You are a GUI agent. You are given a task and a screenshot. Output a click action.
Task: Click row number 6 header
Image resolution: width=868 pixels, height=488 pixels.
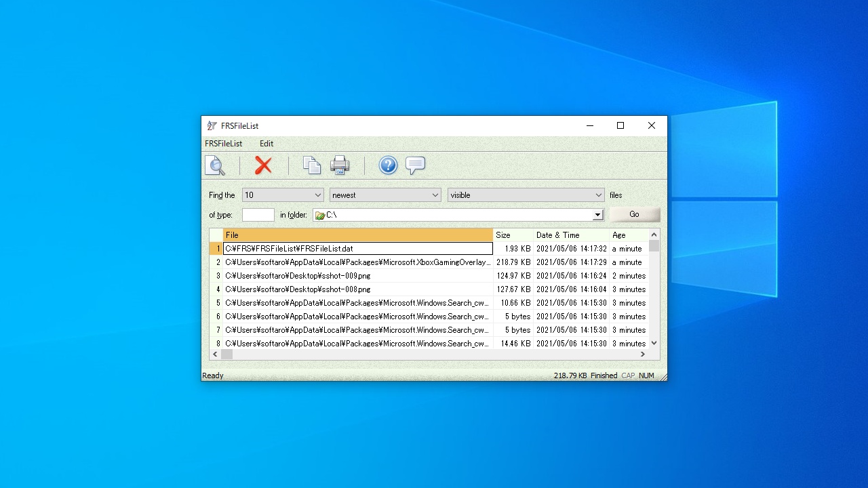coord(216,317)
